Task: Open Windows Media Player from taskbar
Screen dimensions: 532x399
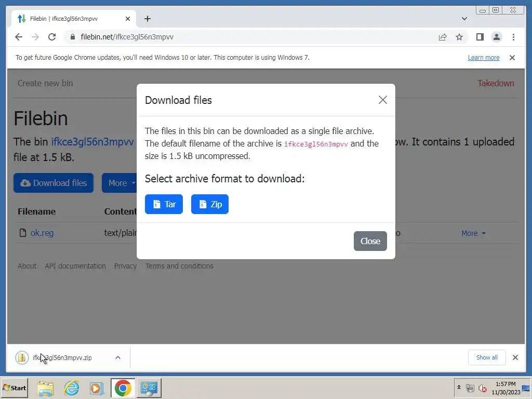Action: pos(97,388)
